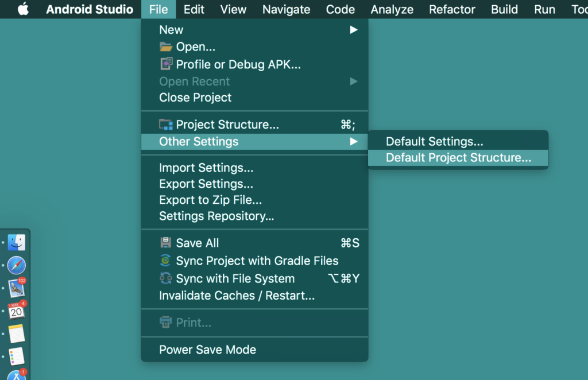Screen dimensions: 588x380
Task: Open the View menu
Action: (233, 9)
